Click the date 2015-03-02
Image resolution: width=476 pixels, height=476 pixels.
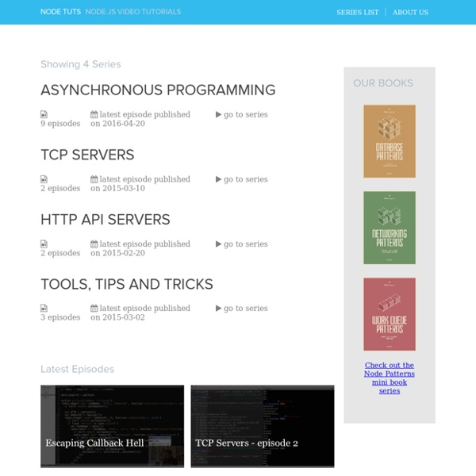[x=124, y=317]
